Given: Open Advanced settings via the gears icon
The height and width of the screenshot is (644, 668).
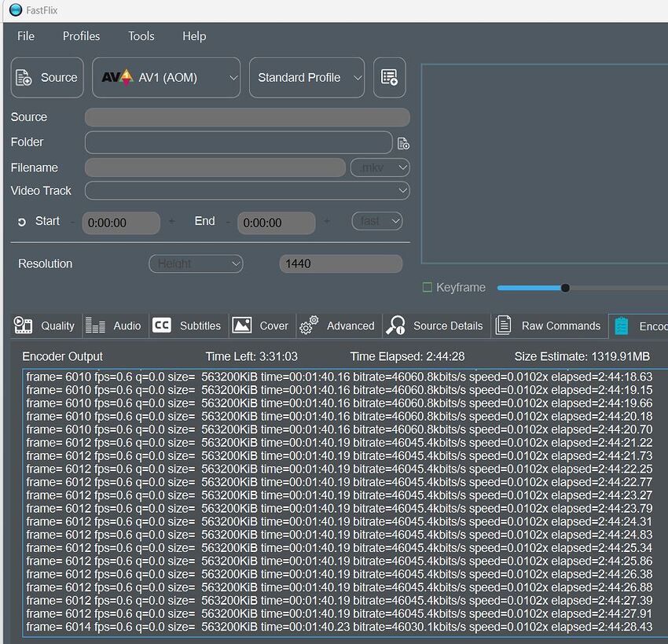Looking at the screenshot, I should point(308,325).
